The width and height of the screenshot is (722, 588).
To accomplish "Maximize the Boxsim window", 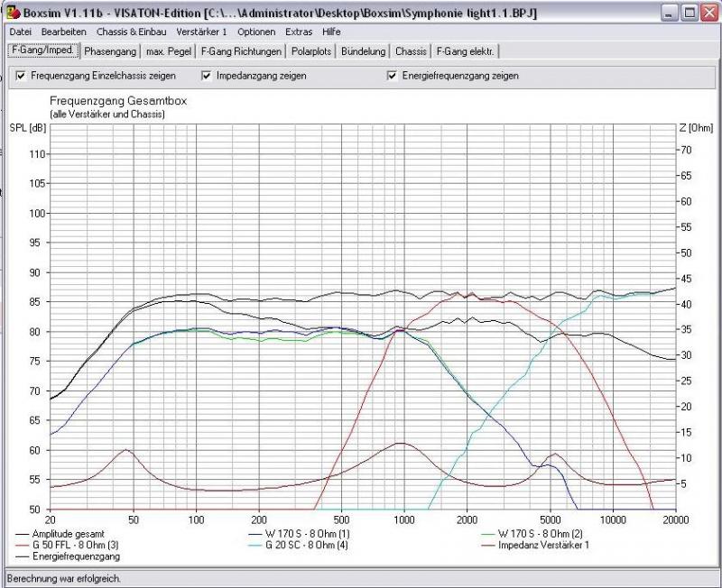I will pos(690,13).
